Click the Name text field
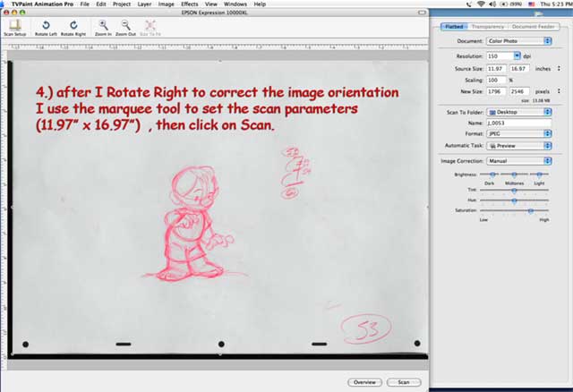 518,124
